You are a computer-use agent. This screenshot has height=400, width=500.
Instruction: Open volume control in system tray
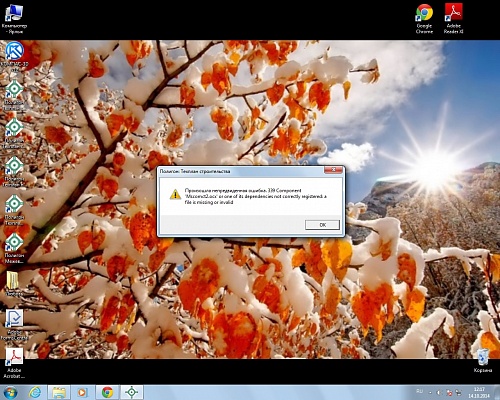tap(439, 393)
